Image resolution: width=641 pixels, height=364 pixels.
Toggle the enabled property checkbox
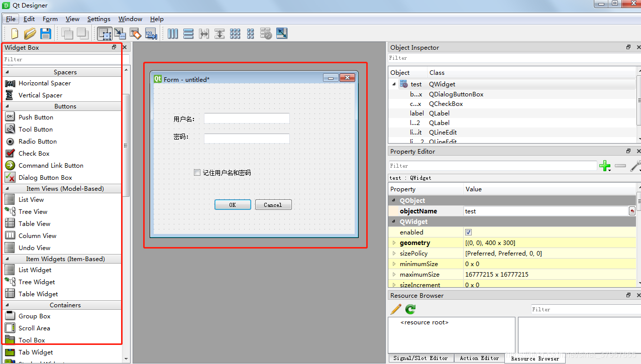(x=469, y=232)
